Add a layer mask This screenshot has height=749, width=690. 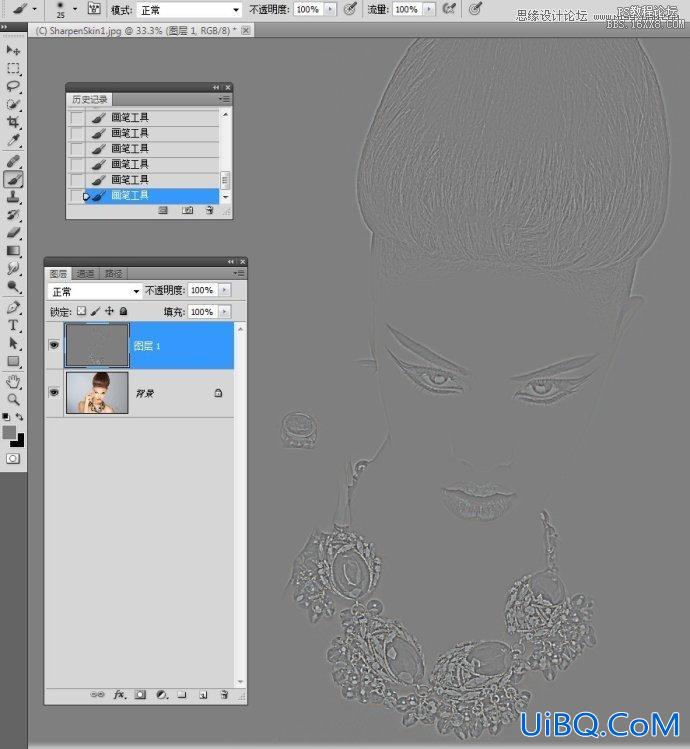coord(140,695)
